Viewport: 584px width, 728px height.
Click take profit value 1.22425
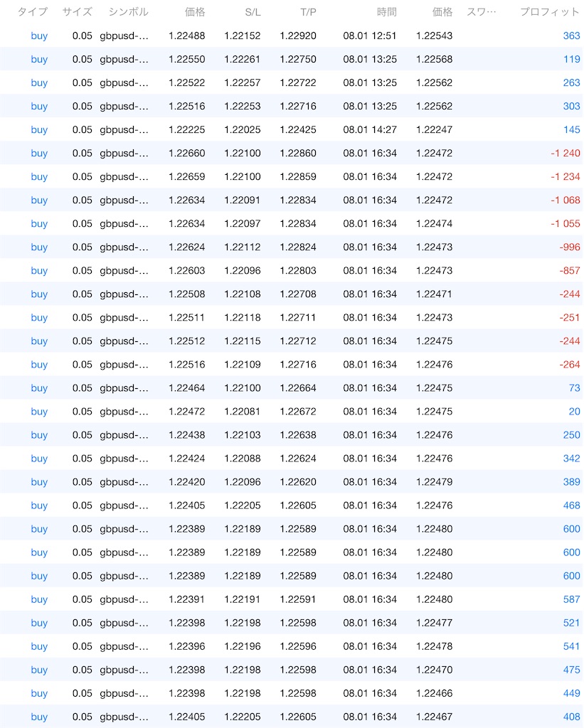tap(298, 129)
